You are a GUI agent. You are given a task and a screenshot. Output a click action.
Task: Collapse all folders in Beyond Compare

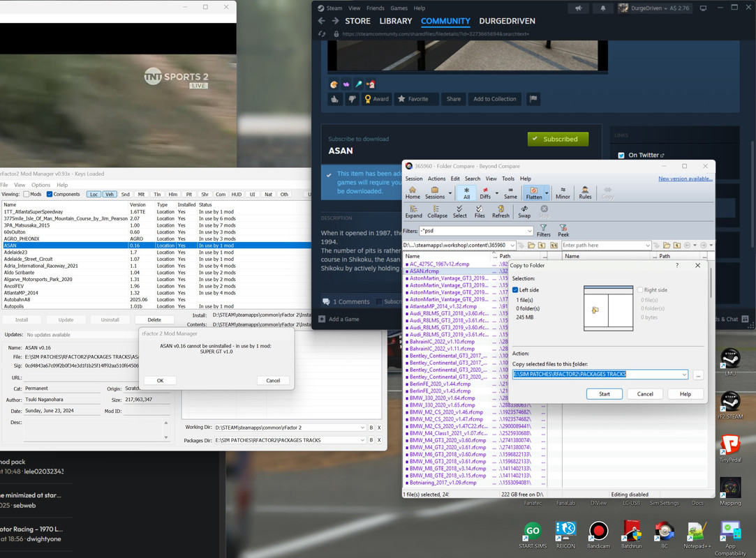point(437,211)
